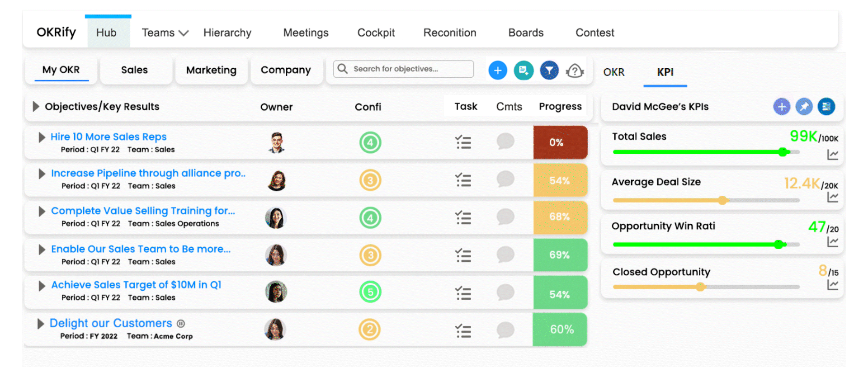Click the pin icon in KPI header
868x377 pixels.
804,107
